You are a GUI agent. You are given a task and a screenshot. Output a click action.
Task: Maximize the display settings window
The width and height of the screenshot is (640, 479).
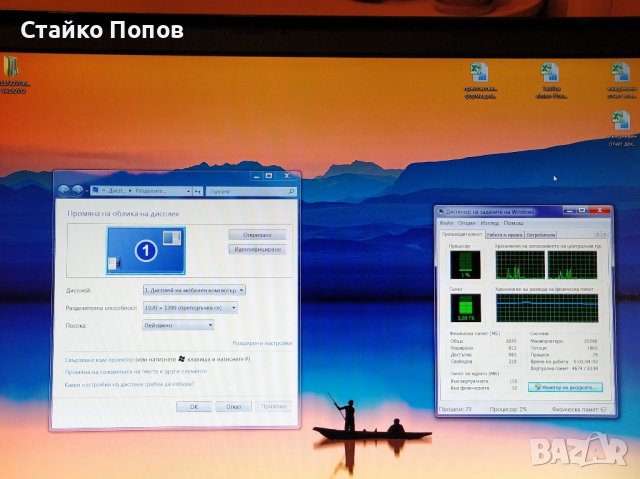click(x=269, y=176)
